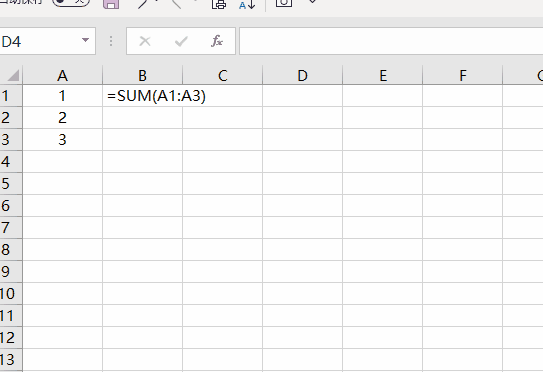Viewport: 543px width, 372px height.
Task: Select column B header
Action: tap(142, 75)
